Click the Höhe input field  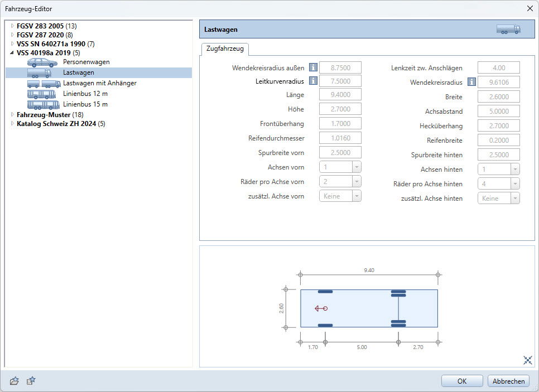click(340, 109)
